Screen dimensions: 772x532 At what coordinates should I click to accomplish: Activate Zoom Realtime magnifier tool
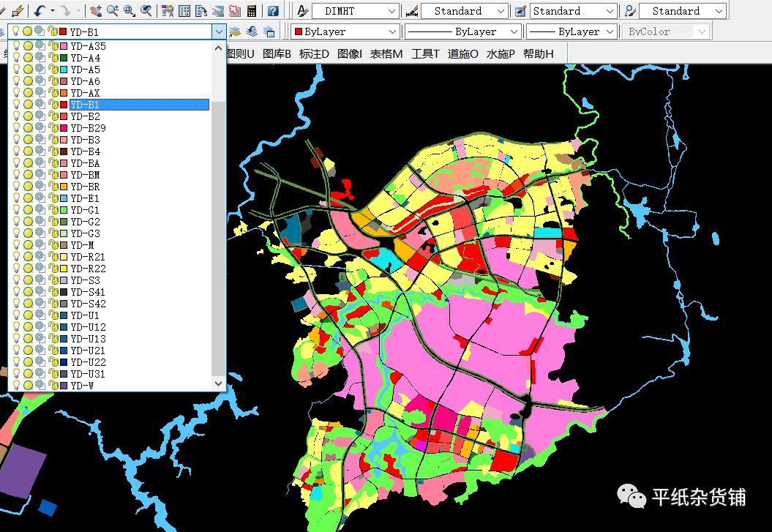point(113,11)
